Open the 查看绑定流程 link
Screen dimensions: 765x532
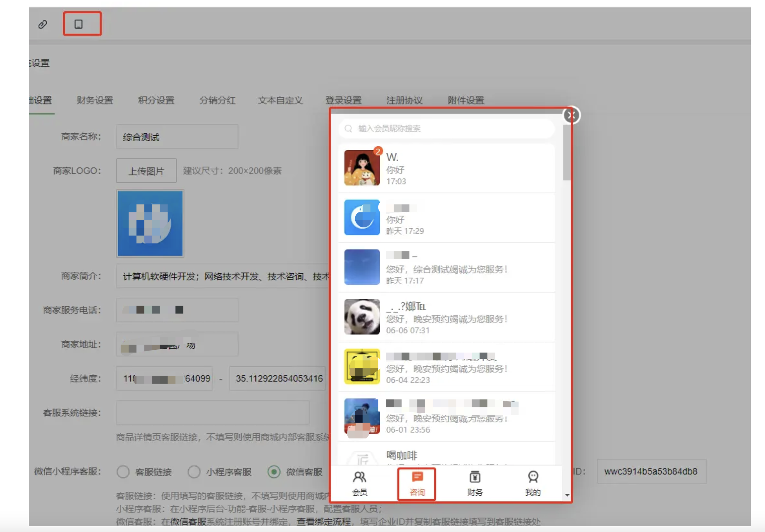tap(324, 521)
